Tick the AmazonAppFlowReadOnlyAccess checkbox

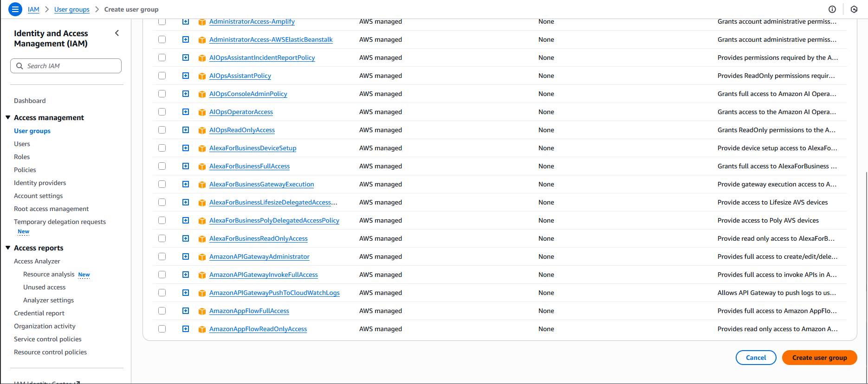(x=162, y=329)
